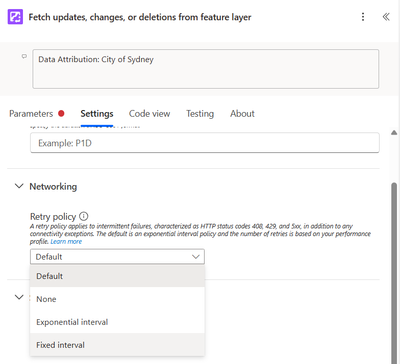Click the Data Attribution description box
This screenshot has width=400, height=364.
[x=206, y=69]
